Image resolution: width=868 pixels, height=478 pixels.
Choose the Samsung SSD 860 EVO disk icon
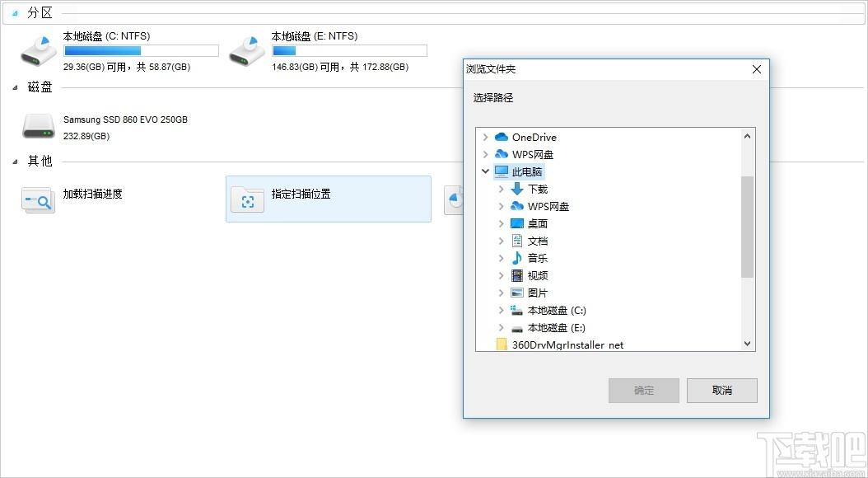click(39, 126)
